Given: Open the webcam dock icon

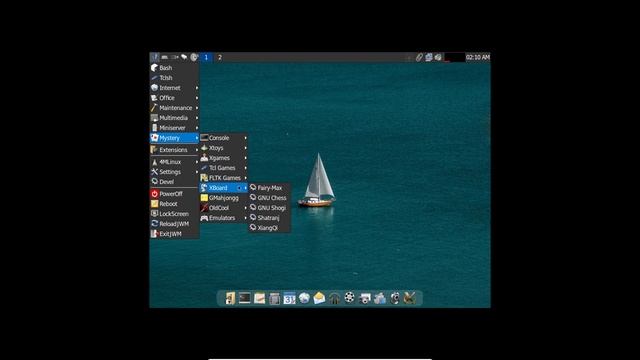Looking at the screenshot, I should pos(395,298).
